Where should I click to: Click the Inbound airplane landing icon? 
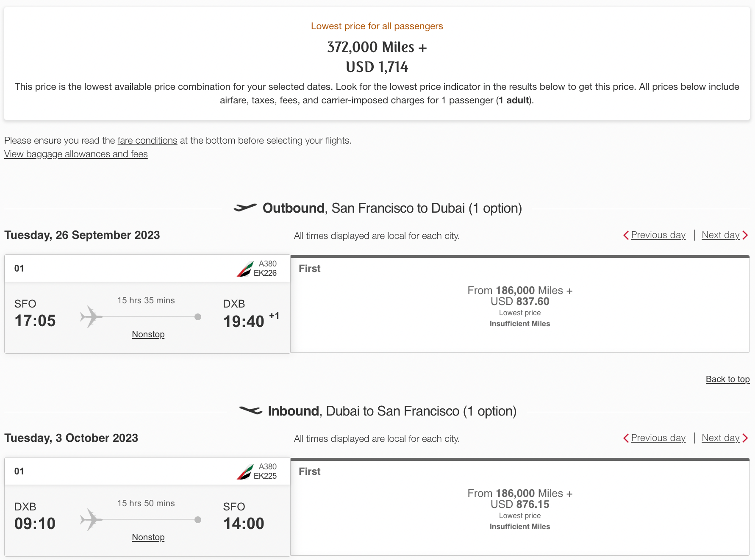[x=252, y=410]
